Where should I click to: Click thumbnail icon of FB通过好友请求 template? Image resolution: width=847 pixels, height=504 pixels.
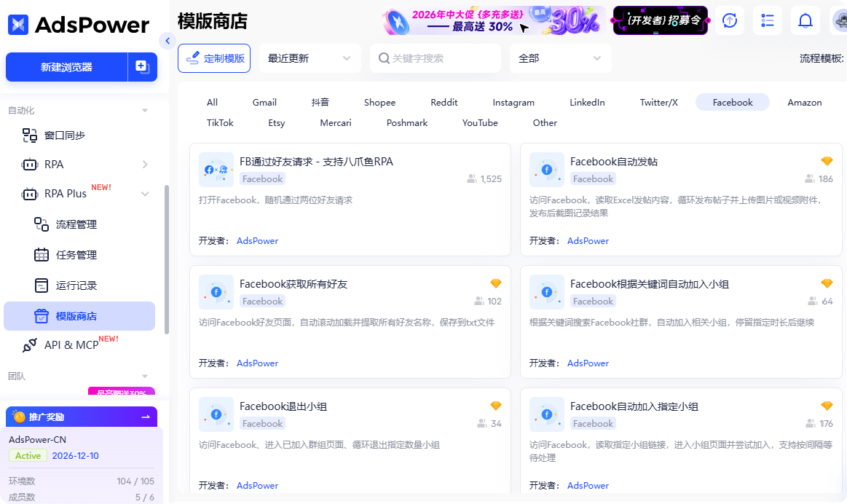point(216,170)
